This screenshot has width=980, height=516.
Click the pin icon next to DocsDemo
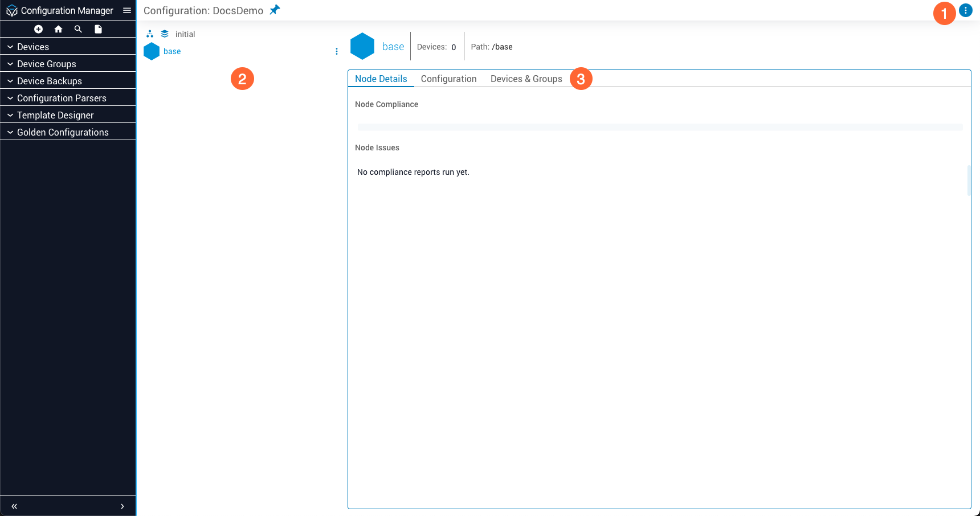point(275,10)
